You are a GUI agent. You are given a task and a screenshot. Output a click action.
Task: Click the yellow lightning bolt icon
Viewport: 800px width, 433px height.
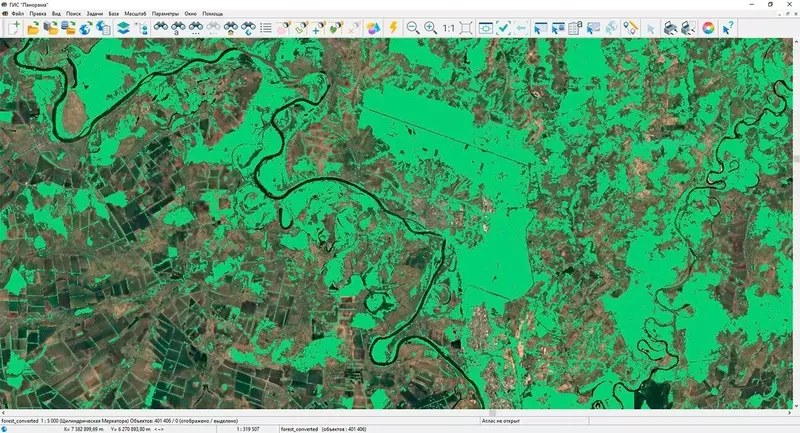393,28
